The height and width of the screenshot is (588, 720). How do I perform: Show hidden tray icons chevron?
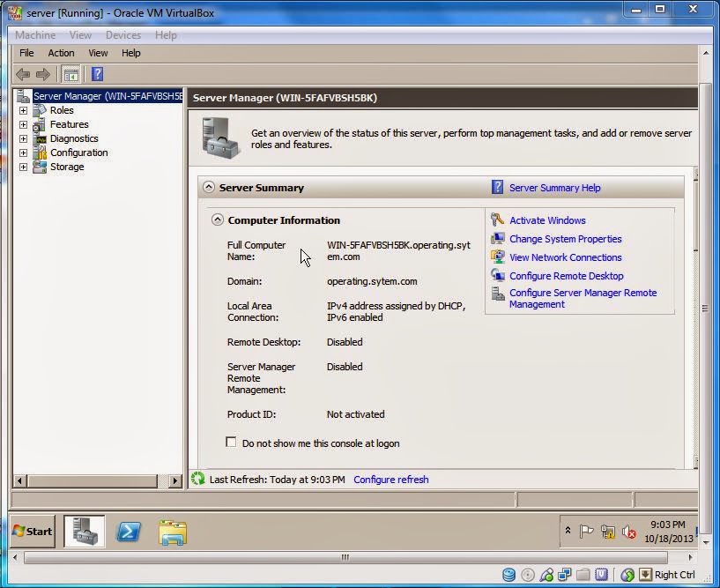click(x=568, y=531)
